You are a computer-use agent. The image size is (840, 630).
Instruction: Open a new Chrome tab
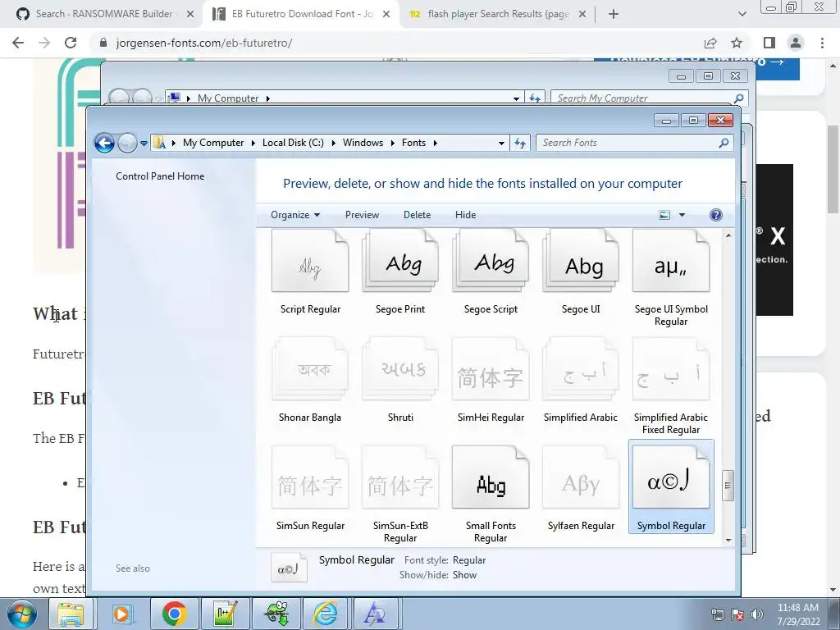point(614,15)
